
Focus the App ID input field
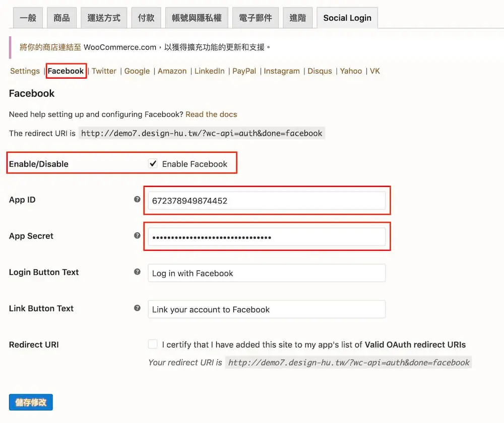click(x=267, y=201)
